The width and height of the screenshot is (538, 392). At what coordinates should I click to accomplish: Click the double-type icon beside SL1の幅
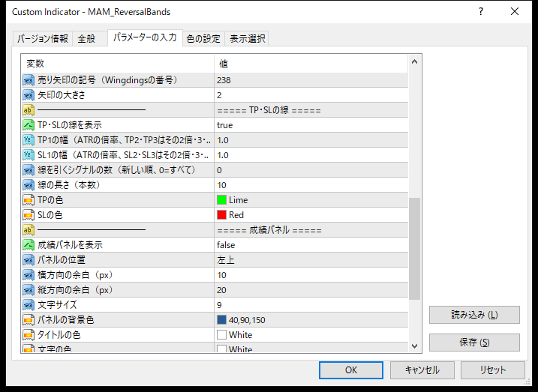(29, 155)
